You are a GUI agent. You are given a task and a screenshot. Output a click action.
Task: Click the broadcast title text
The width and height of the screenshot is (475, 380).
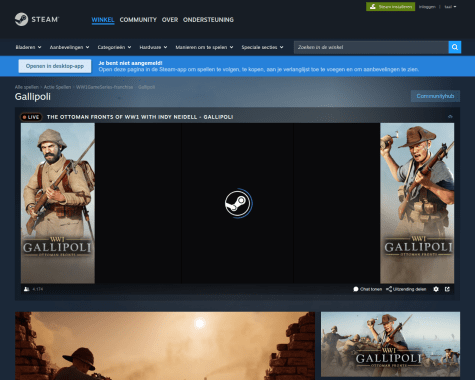[x=140, y=117]
